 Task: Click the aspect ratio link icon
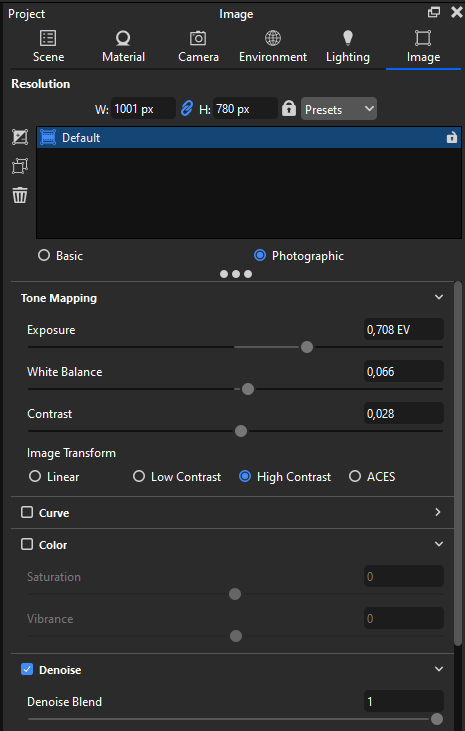pos(187,109)
